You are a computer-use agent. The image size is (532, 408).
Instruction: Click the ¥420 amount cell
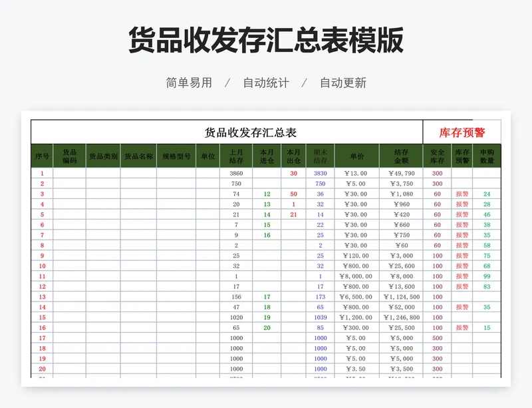(401, 214)
